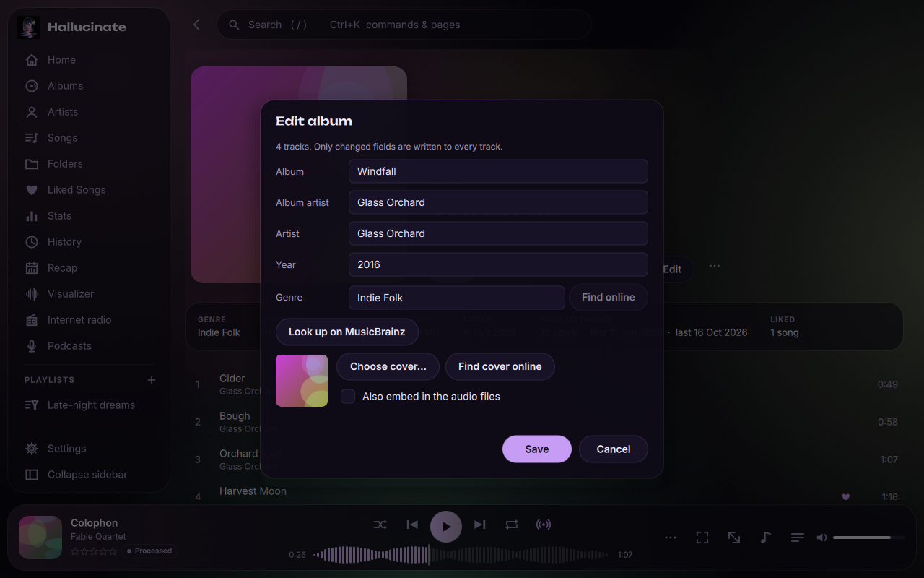Screen dimensions: 924x578
Task: Collapse the sidebar
Action: point(90,475)
